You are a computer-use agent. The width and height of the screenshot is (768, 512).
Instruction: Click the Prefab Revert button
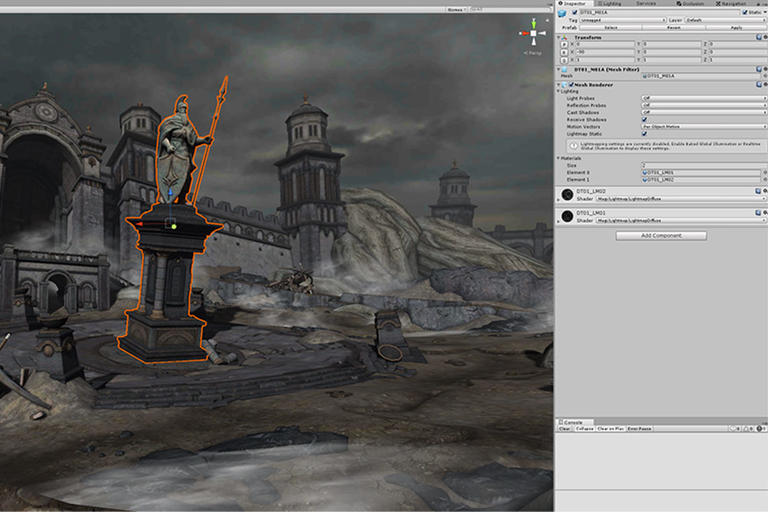pyautogui.click(x=674, y=28)
